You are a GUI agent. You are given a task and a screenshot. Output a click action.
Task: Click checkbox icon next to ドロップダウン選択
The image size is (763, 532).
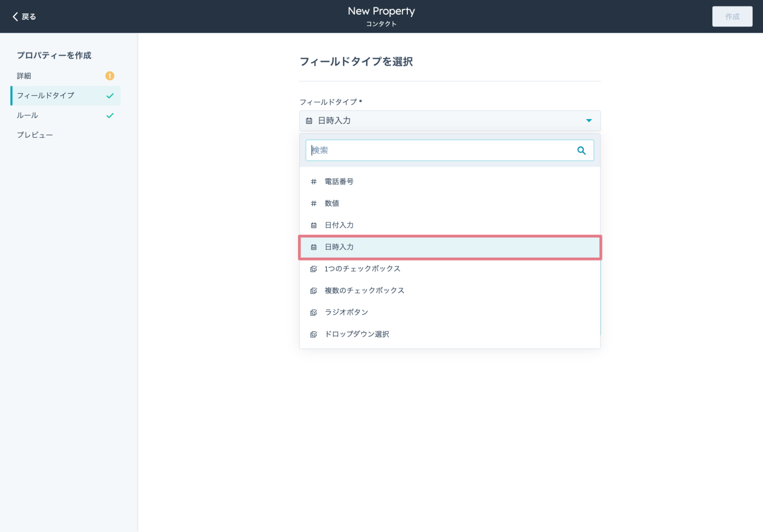(x=313, y=334)
